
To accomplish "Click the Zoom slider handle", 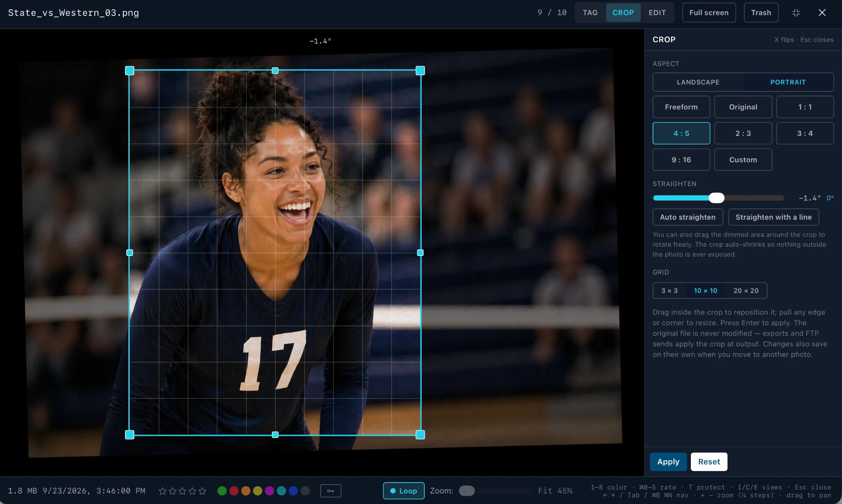I will point(466,491).
